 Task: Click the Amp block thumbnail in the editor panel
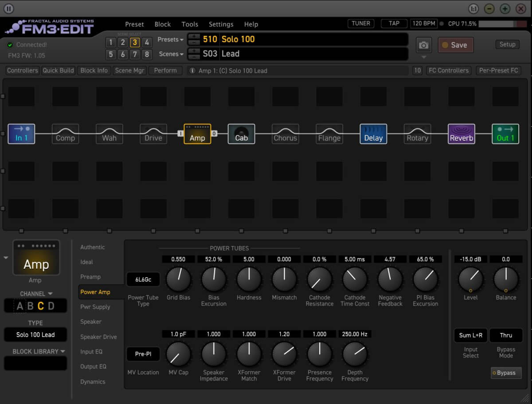click(36, 257)
